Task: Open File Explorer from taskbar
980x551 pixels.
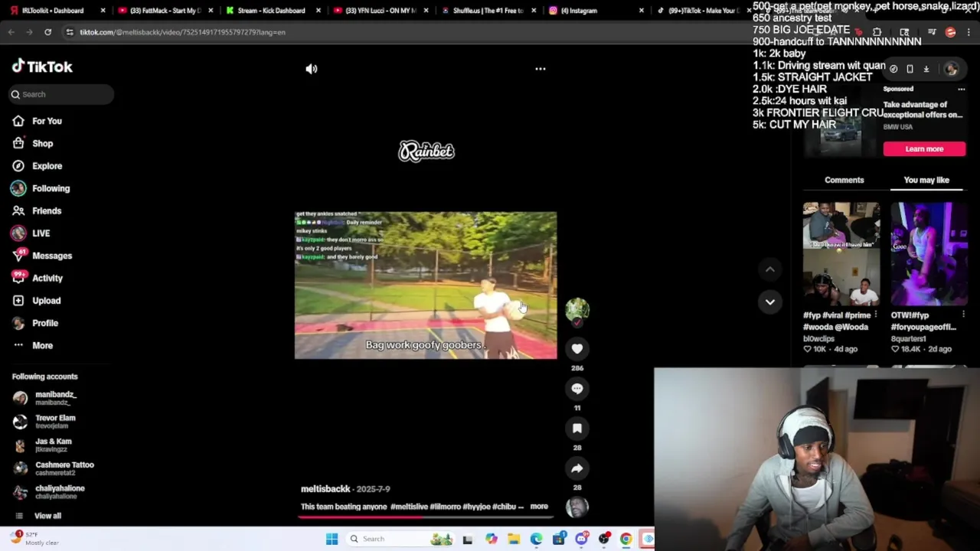Action: coord(514,539)
